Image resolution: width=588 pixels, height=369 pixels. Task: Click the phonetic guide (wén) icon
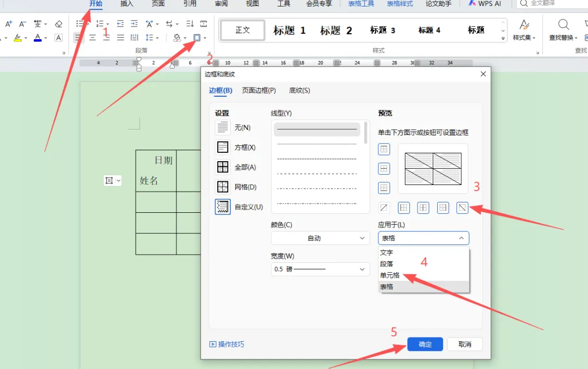pyautogui.click(x=38, y=24)
